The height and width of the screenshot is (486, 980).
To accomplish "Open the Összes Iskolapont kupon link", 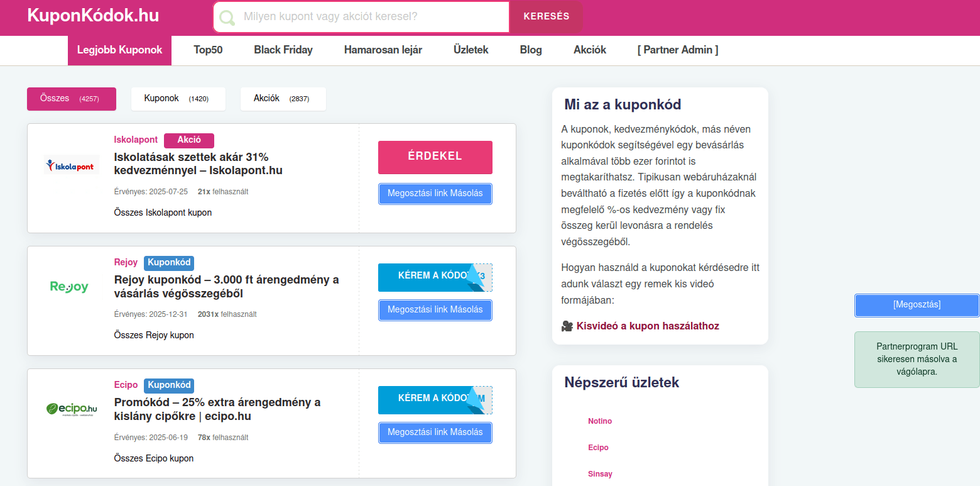I will pos(163,213).
